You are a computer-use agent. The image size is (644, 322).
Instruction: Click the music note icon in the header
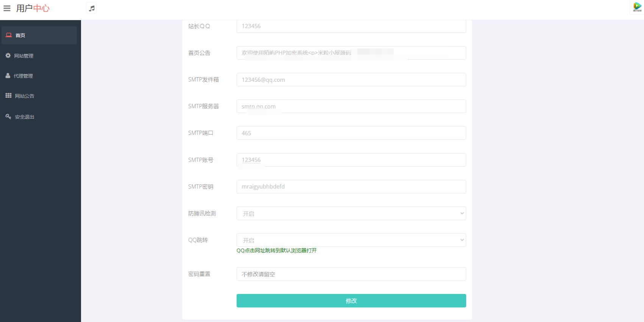pos(91,8)
